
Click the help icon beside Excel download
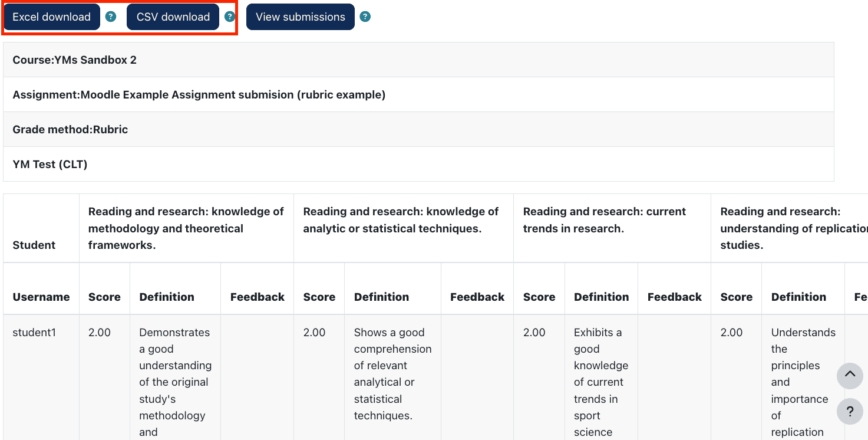111,17
